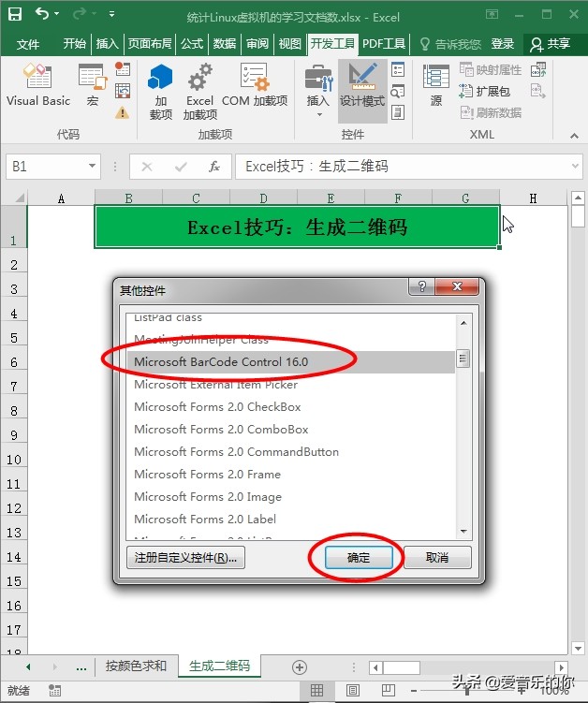Select Microsoft BarCode Control 16.0

pyautogui.click(x=290, y=362)
